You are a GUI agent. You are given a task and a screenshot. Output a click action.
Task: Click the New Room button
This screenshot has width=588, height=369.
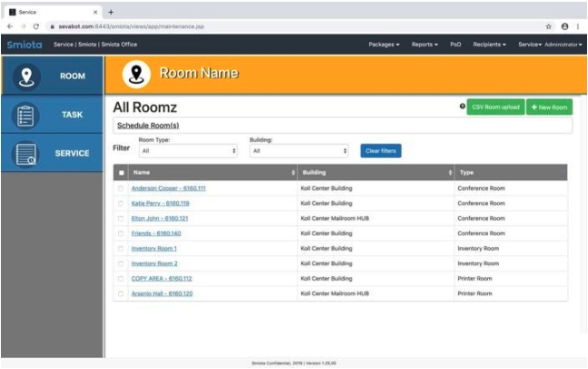coord(549,107)
